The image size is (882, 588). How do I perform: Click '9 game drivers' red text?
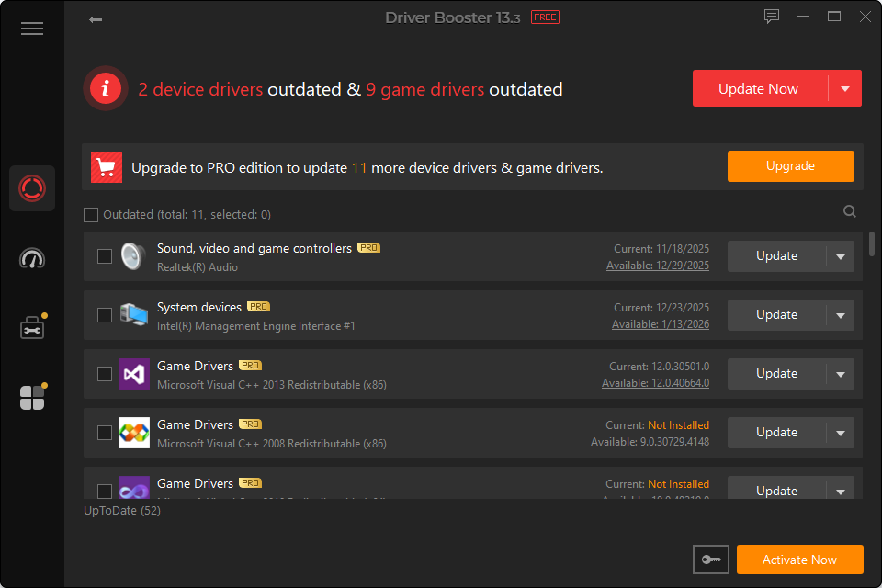[x=424, y=89]
